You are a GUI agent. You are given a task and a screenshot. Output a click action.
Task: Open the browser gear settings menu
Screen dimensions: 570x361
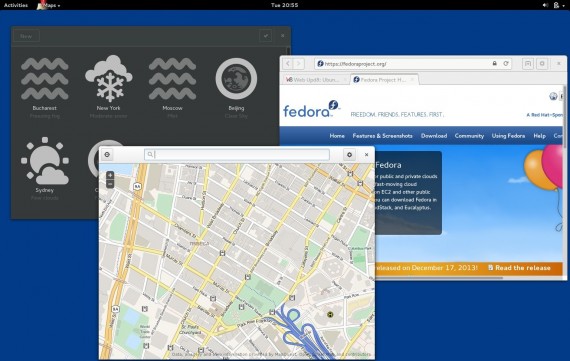[542, 64]
